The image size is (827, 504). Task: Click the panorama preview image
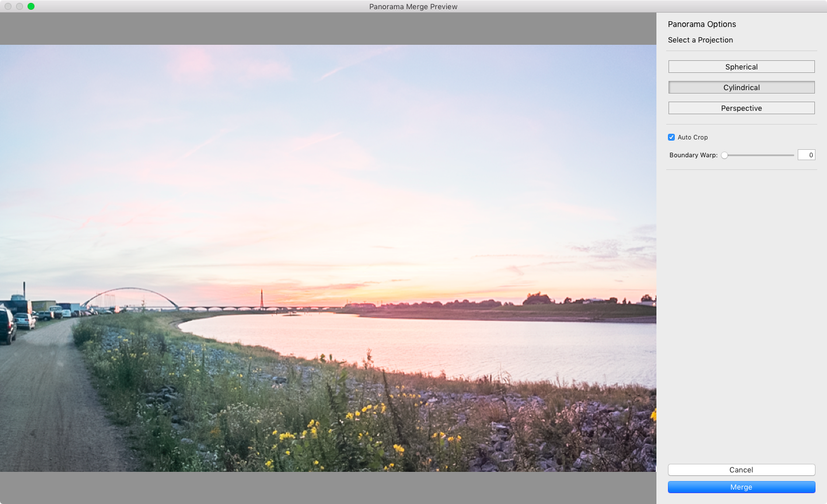(x=328, y=258)
